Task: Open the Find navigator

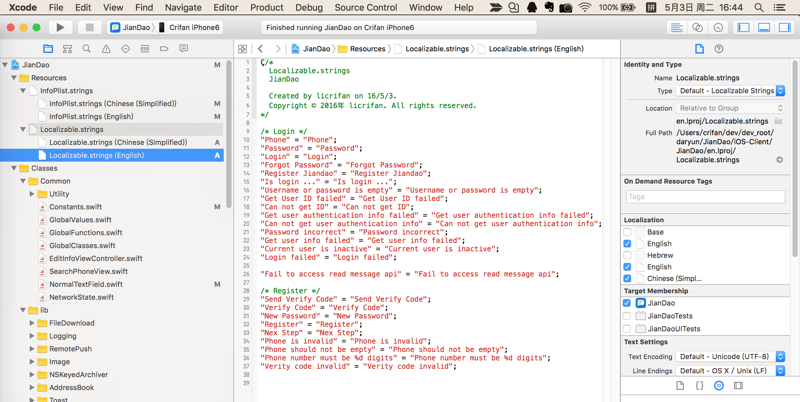Action: [87, 49]
